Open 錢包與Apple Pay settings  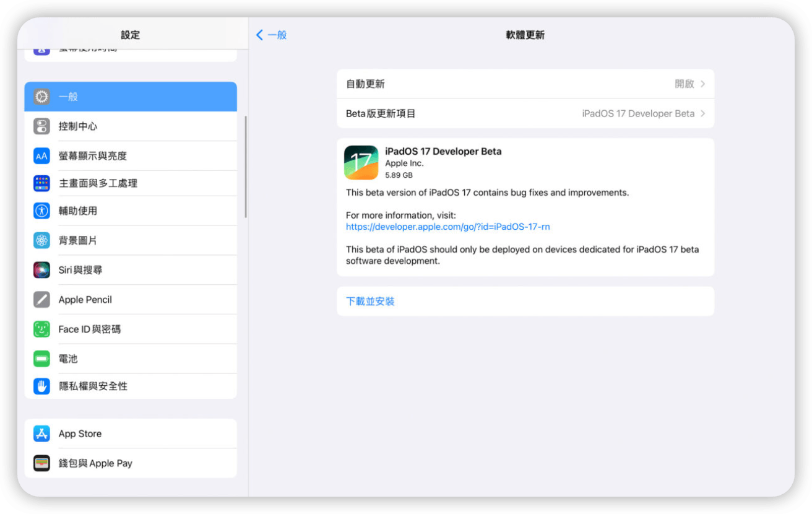coord(131,463)
